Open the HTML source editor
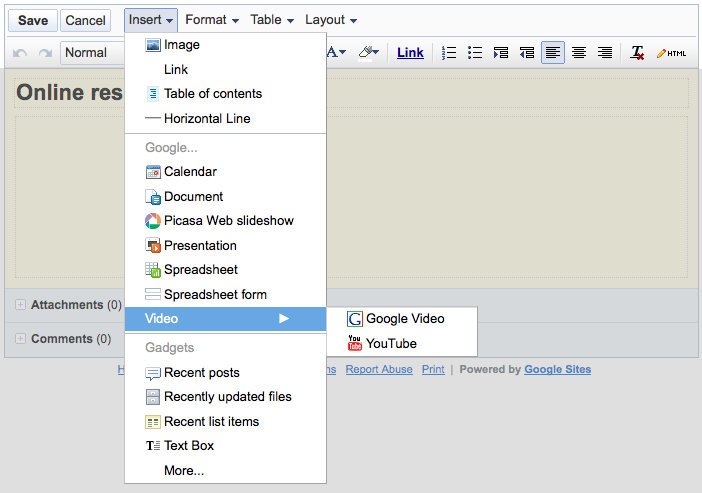702x493 pixels. tap(672, 53)
